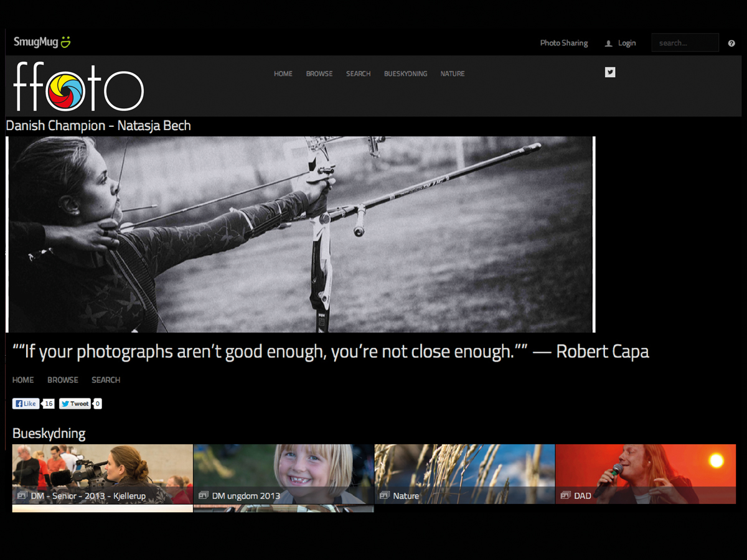This screenshot has width=747, height=560.
Task: Select Browse in the top navigation
Action: pos(319,73)
